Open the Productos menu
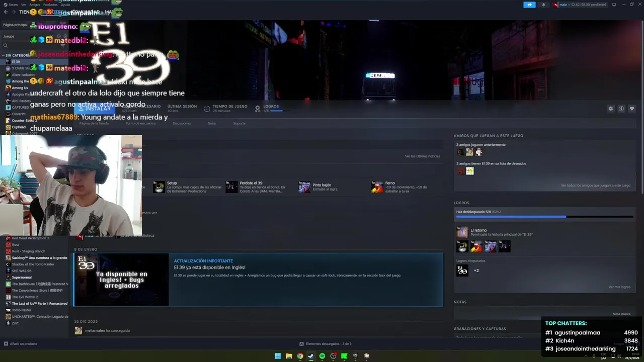This screenshot has width=644, height=362. coord(50,5)
